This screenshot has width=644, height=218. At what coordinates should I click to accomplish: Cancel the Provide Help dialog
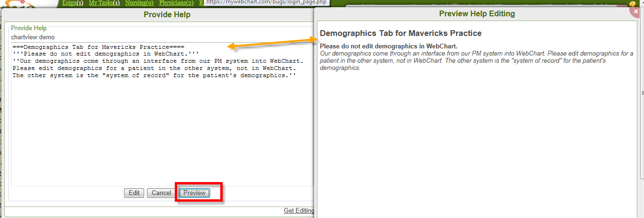(161, 193)
